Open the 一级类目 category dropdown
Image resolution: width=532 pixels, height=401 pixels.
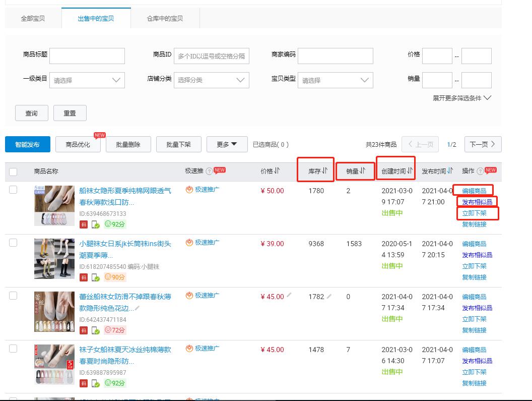click(x=87, y=80)
